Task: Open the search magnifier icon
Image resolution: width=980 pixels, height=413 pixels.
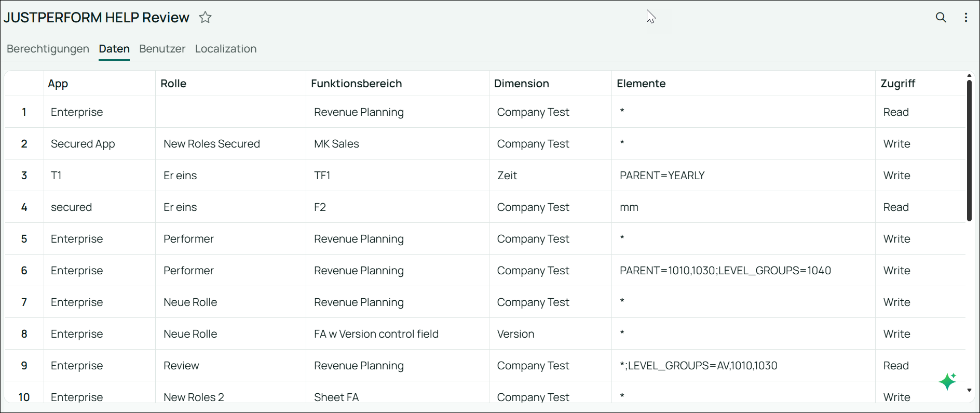Action: pos(941,18)
